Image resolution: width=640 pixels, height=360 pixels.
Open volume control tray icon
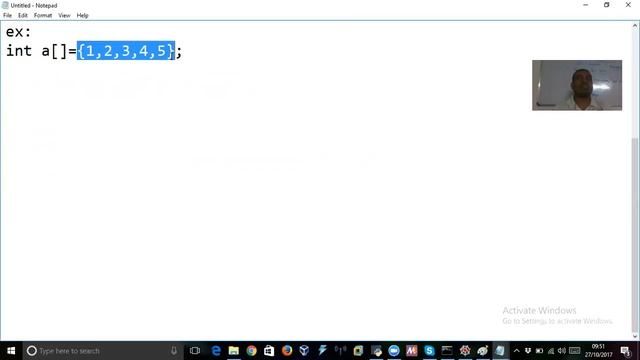(562, 351)
